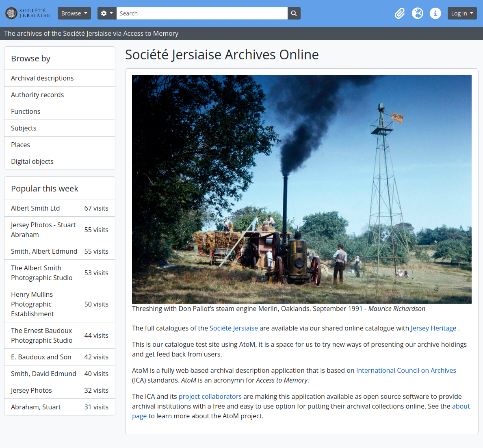This screenshot has height=448, width=483.
Task: Expand the Log in dropdown
Action: [x=462, y=13]
